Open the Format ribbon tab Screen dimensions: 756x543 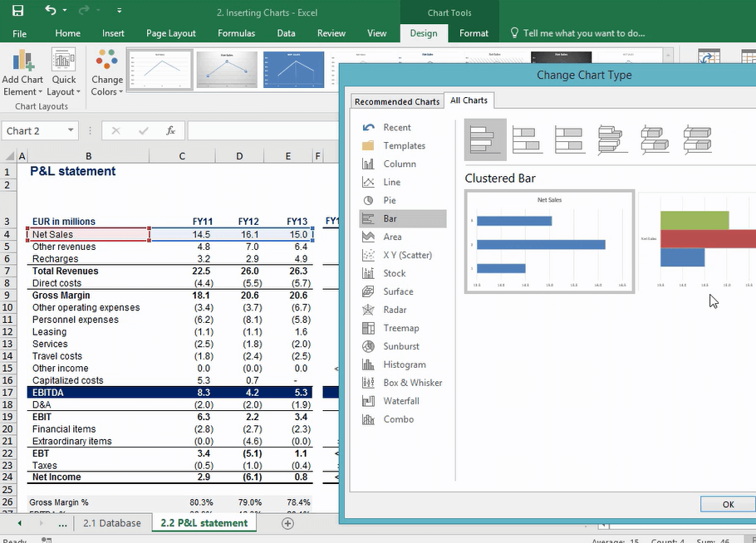tap(474, 33)
